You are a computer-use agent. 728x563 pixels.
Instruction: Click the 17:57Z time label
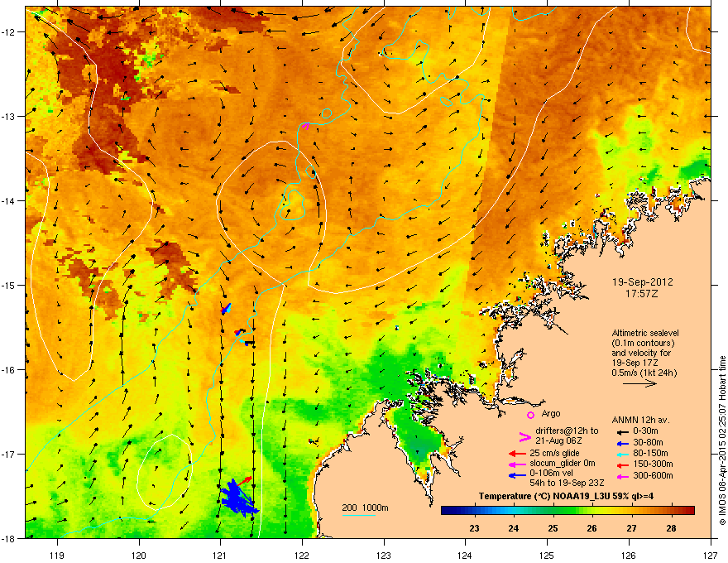[642, 294]
